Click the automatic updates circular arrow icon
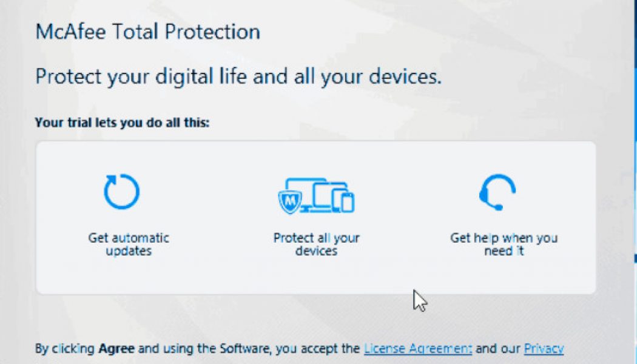The width and height of the screenshot is (637, 364). 121,192
